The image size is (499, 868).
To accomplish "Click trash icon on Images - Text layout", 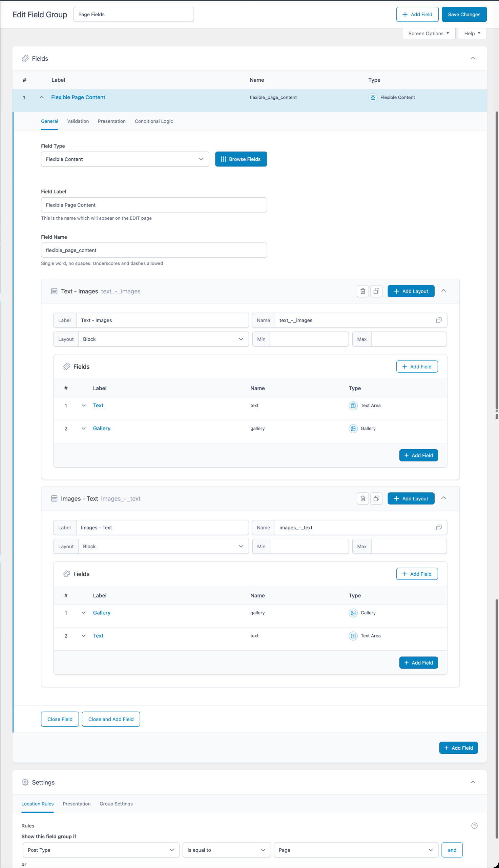I will (x=362, y=498).
